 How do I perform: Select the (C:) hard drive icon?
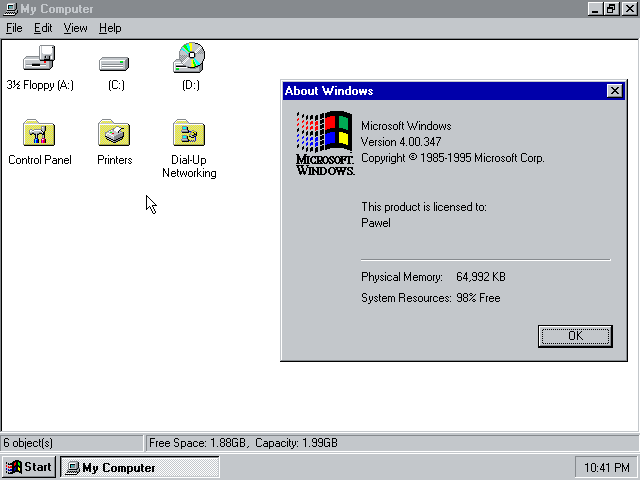point(114,64)
